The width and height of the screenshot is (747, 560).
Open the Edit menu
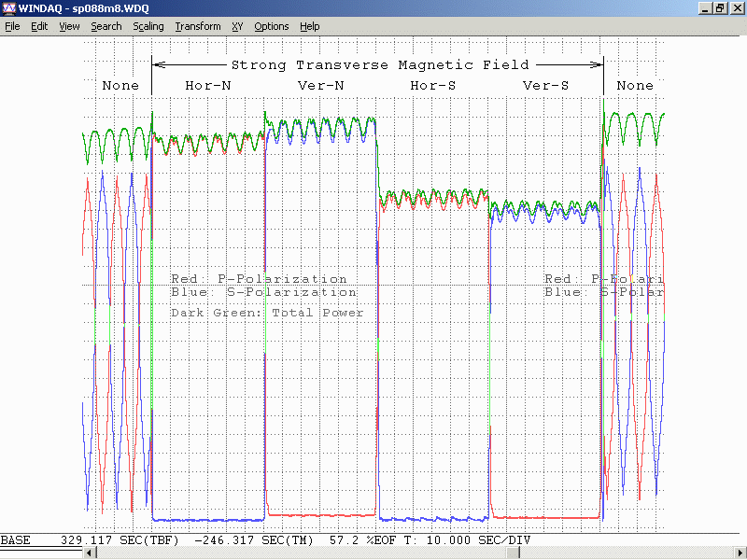pyautogui.click(x=39, y=26)
